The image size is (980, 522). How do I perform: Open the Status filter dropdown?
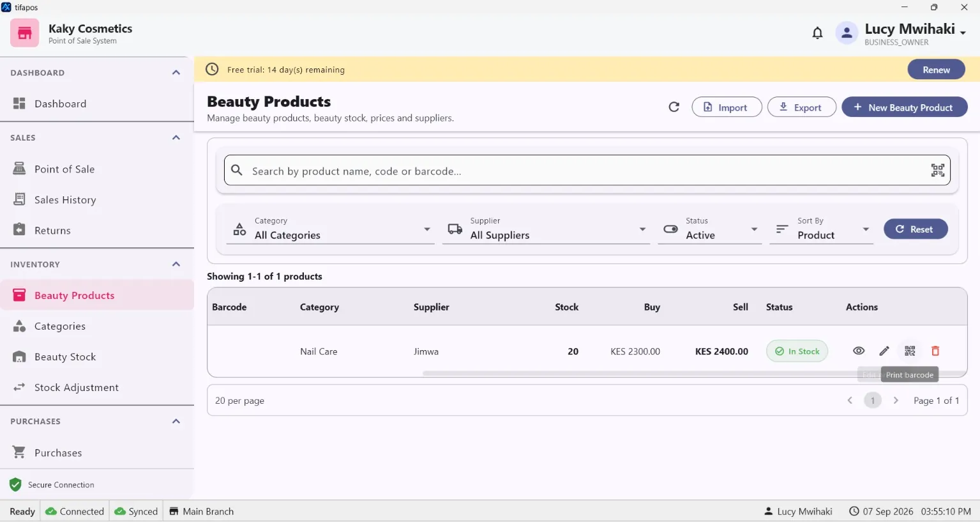(x=710, y=229)
